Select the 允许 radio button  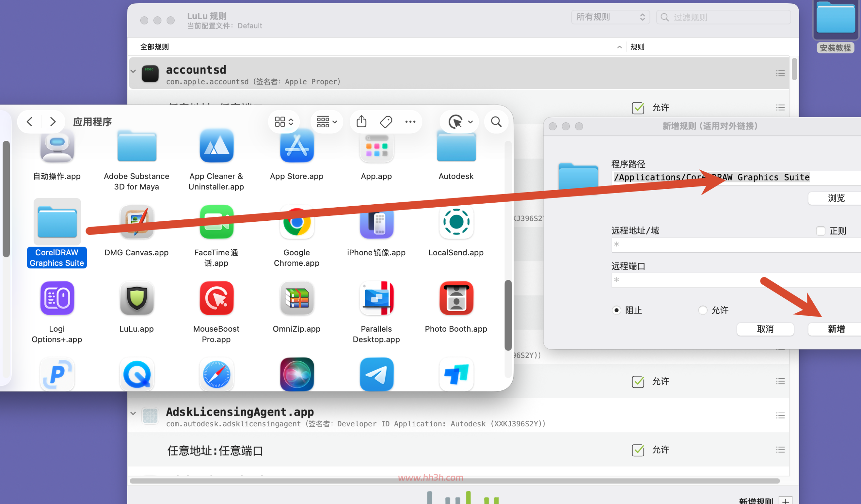tap(703, 310)
